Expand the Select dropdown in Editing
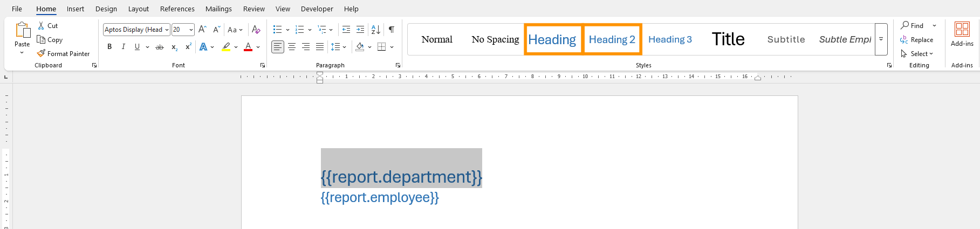 pos(917,54)
